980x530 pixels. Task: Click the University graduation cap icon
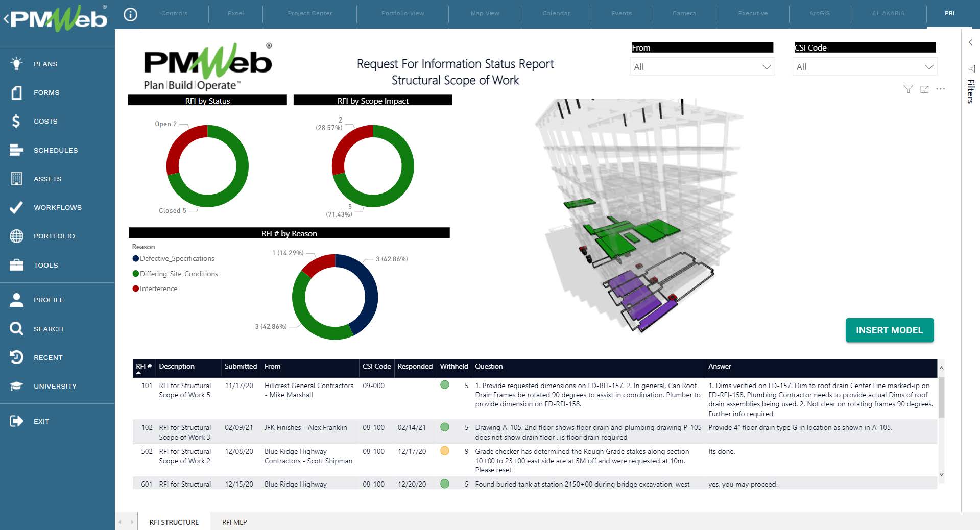pos(16,386)
